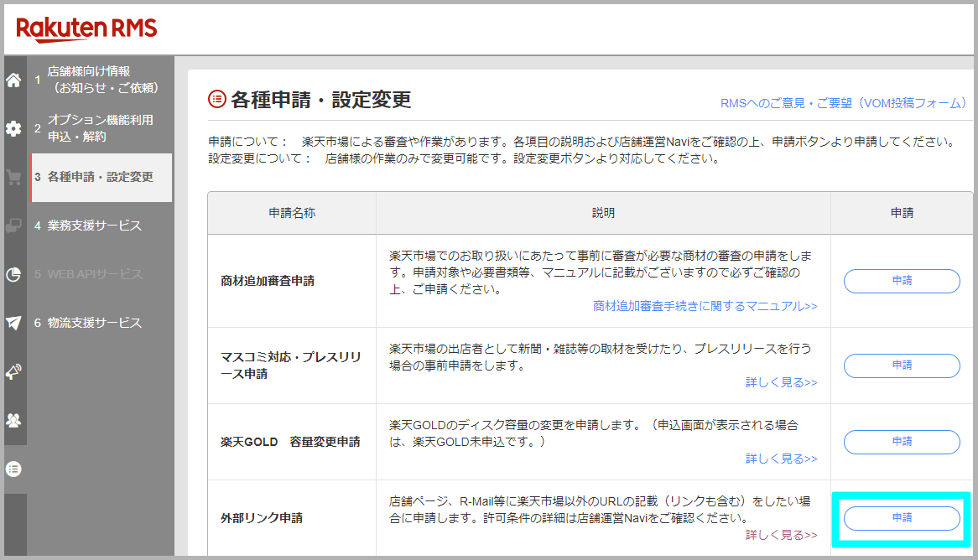Select オプション機能利用 申込・解約 menu
This screenshot has width=978, height=560.
pyautogui.click(x=101, y=128)
